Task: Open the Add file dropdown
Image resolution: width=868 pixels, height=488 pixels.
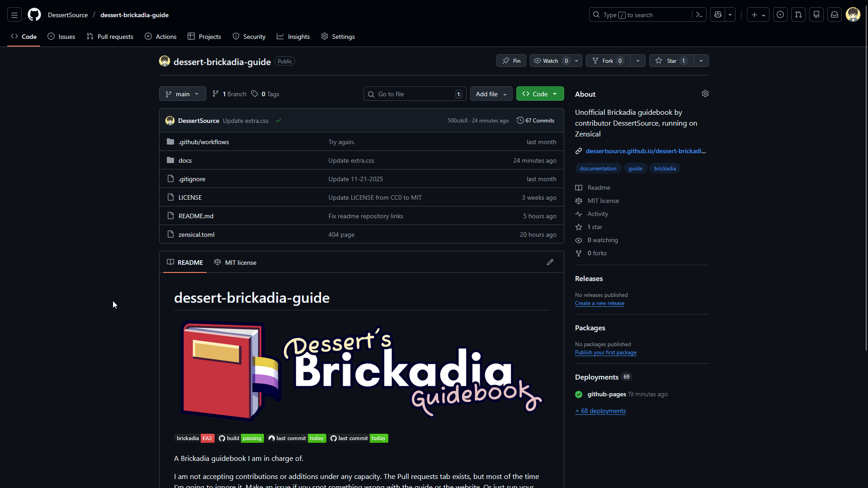Action: [491, 94]
